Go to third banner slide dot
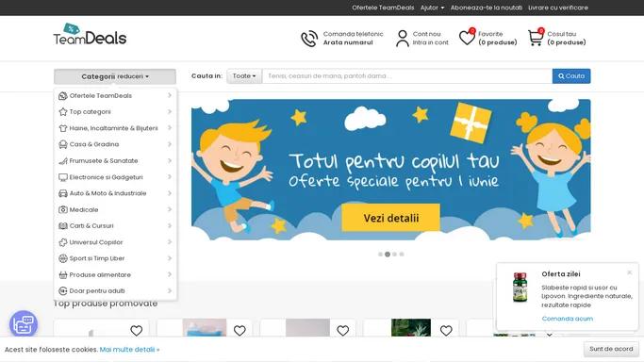644x362 pixels. click(395, 254)
